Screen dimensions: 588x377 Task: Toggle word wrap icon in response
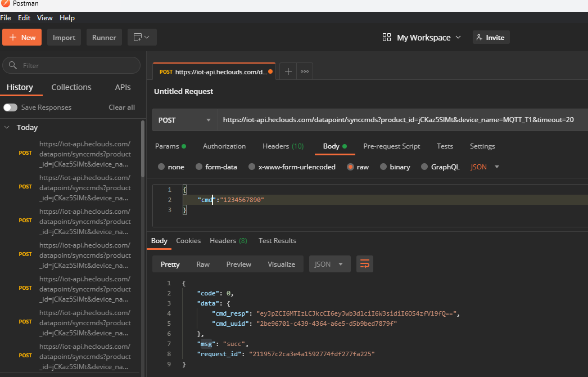coord(364,264)
